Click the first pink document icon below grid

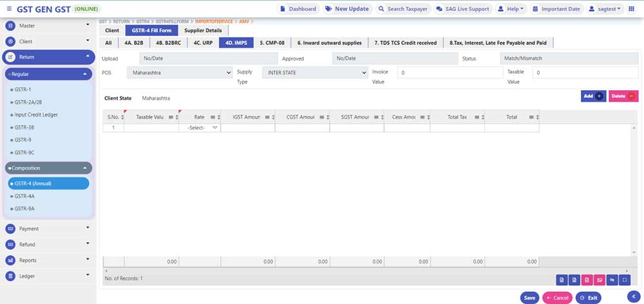click(587, 280)
